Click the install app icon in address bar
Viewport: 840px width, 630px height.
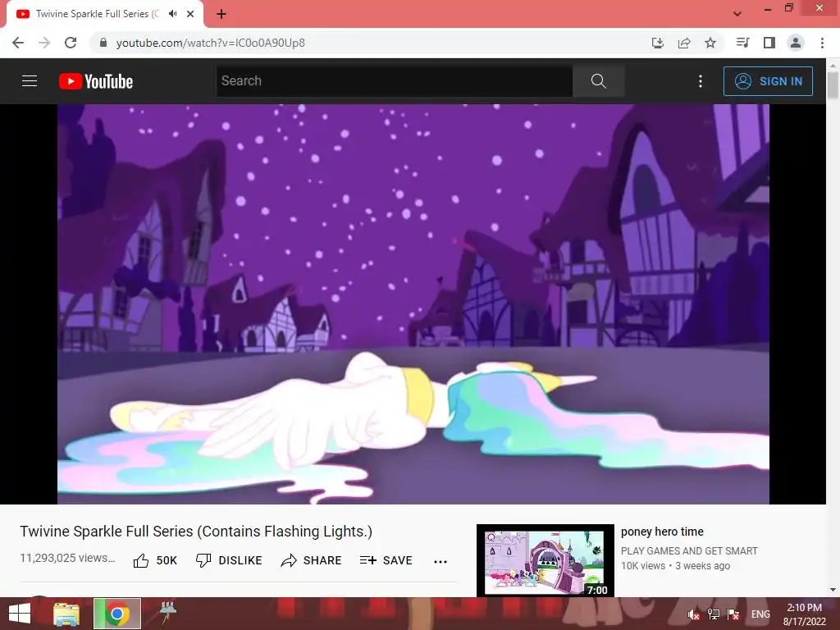click(658, 43)
